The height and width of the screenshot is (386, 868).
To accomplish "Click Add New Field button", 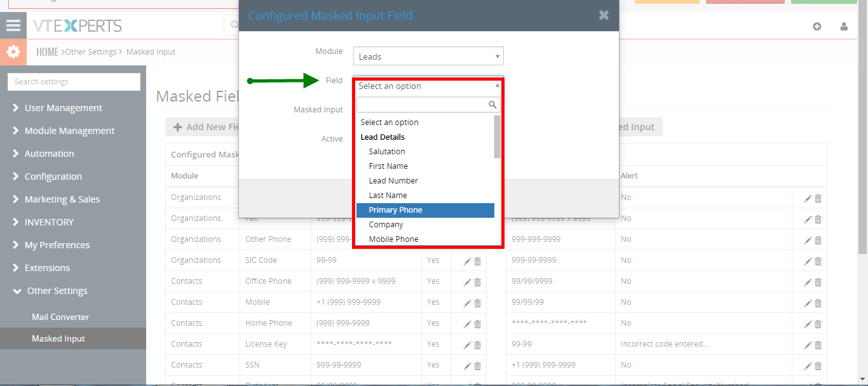I will point(207,127).
